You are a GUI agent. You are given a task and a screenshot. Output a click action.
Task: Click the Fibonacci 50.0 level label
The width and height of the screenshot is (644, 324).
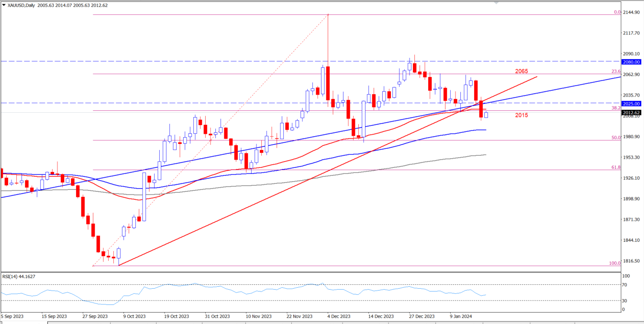[x=616, y=138]
